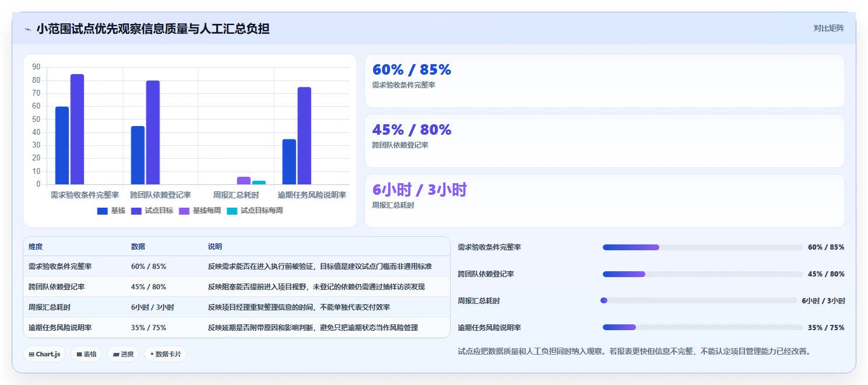Click the 试点目标每周 bar for 周报汇总耗时

click(x=259, y=183)
